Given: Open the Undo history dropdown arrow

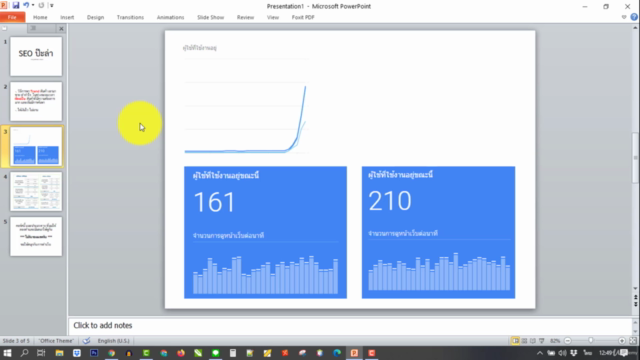Looking at the screenshot, I should click(x=33, y=5).
